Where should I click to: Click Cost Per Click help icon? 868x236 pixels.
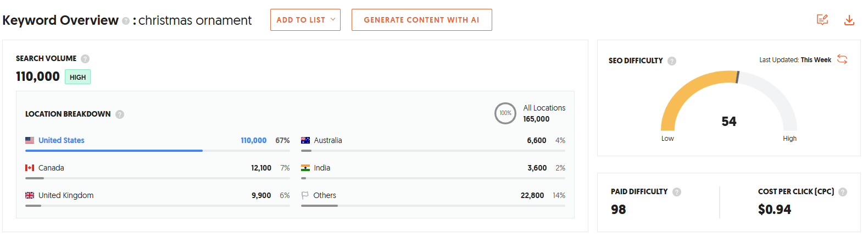[x=843, y=192]
